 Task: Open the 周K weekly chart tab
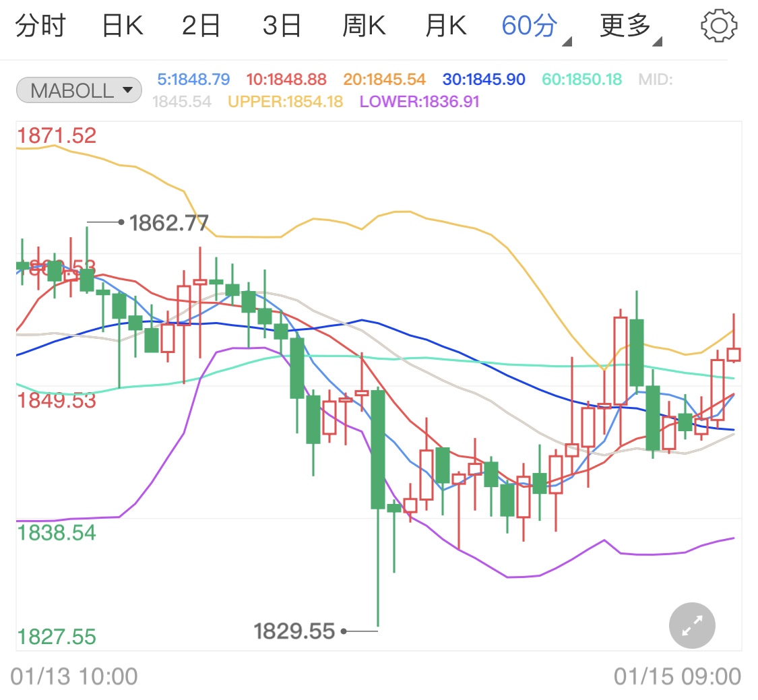click(364, 26)
